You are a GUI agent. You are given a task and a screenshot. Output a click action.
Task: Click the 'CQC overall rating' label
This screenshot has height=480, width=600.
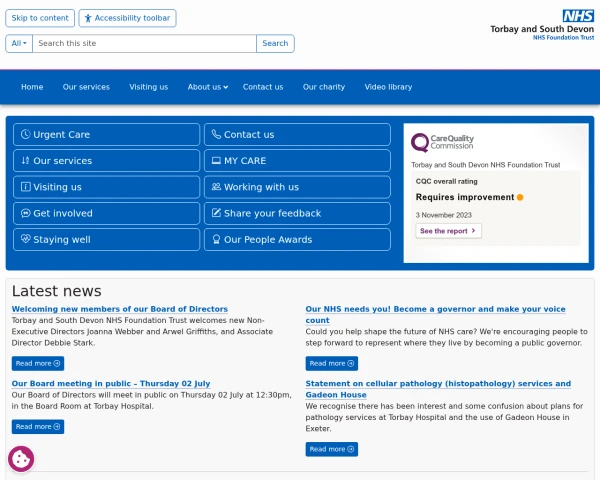(x=447, y=181)
